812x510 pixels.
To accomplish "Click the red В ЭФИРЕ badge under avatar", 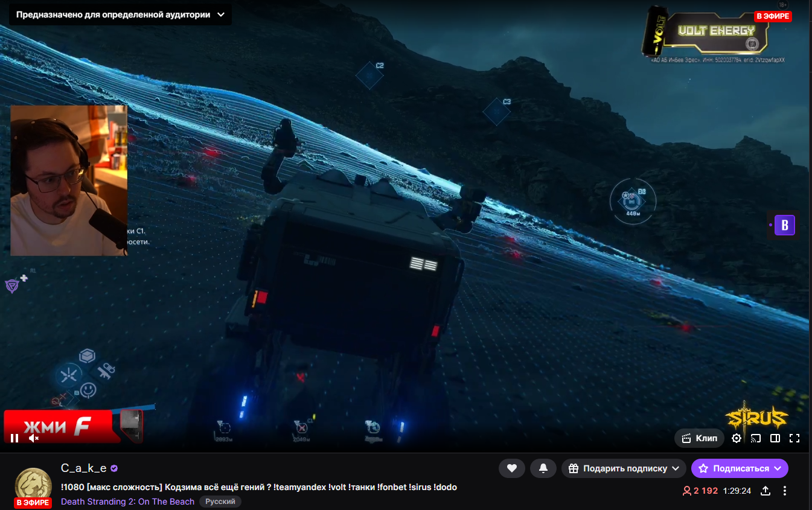I will 33,503.
